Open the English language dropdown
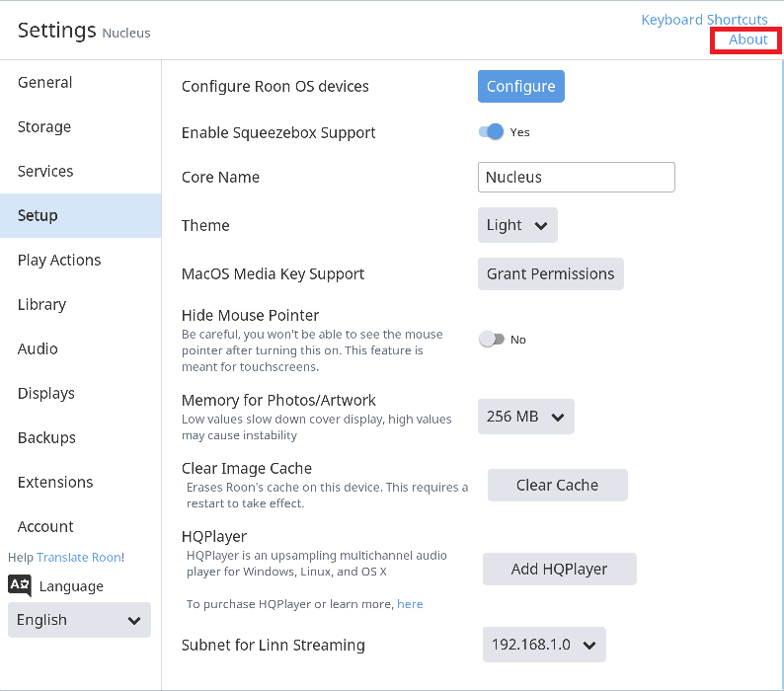This screenshot has width=784, height=691. click(79, 620)
